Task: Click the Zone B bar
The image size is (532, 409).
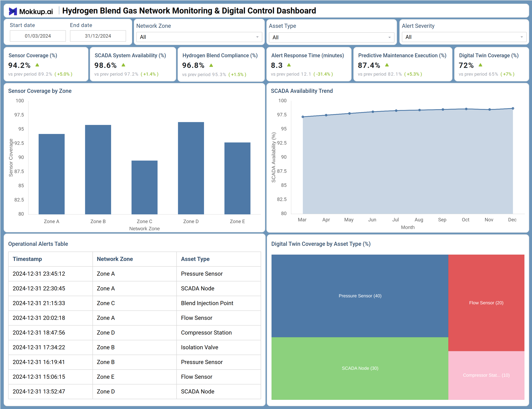Action: point(98,170)
